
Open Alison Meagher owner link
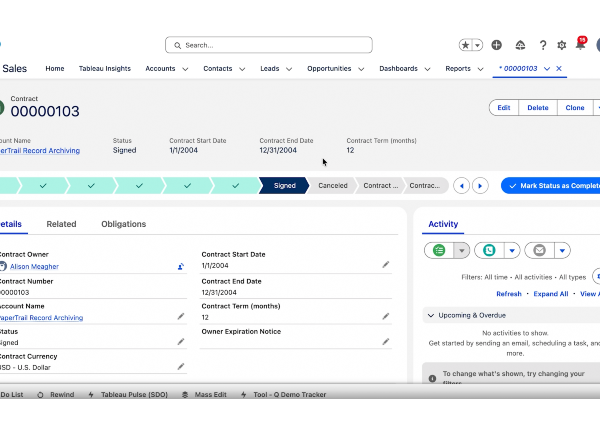[x=34, y=267]
